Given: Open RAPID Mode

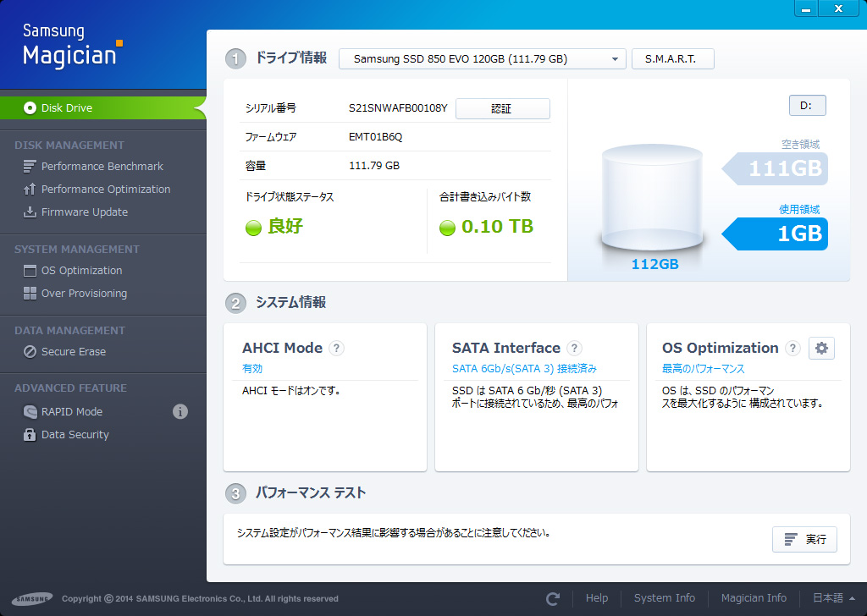Looking at the screenshot, I should (72, 411).
